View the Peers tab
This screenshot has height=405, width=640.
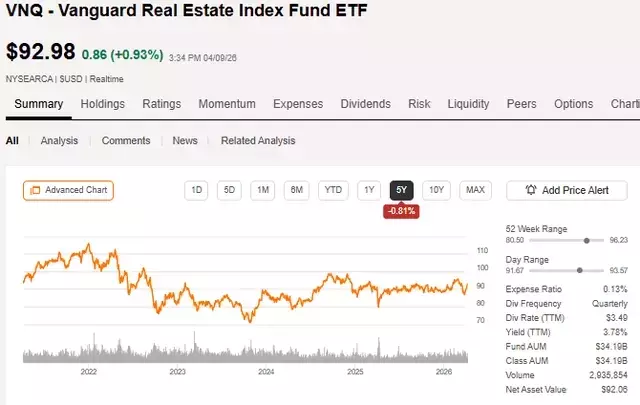tap(521, 104)
